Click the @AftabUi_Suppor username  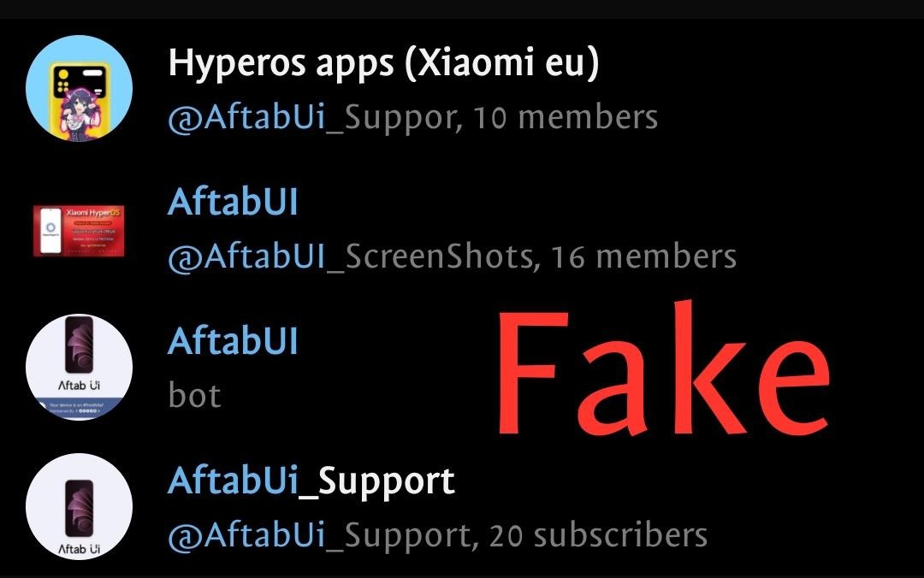(x=311, y=118)
